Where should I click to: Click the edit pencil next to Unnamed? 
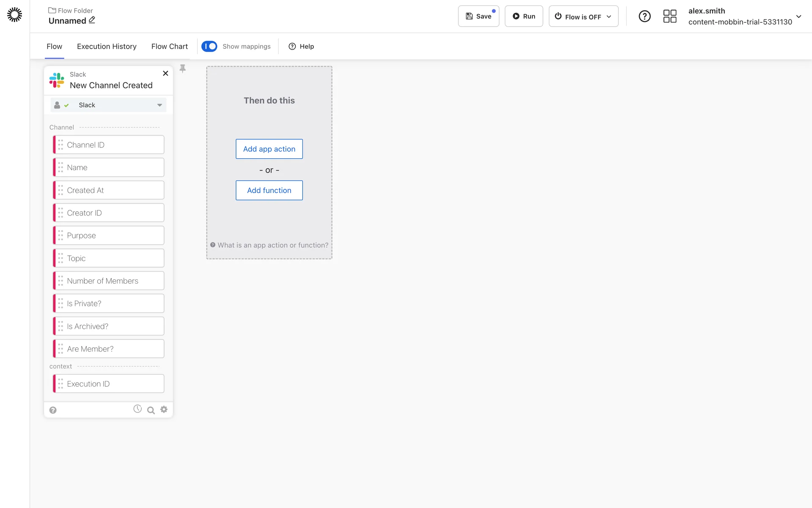coord(92,20)
